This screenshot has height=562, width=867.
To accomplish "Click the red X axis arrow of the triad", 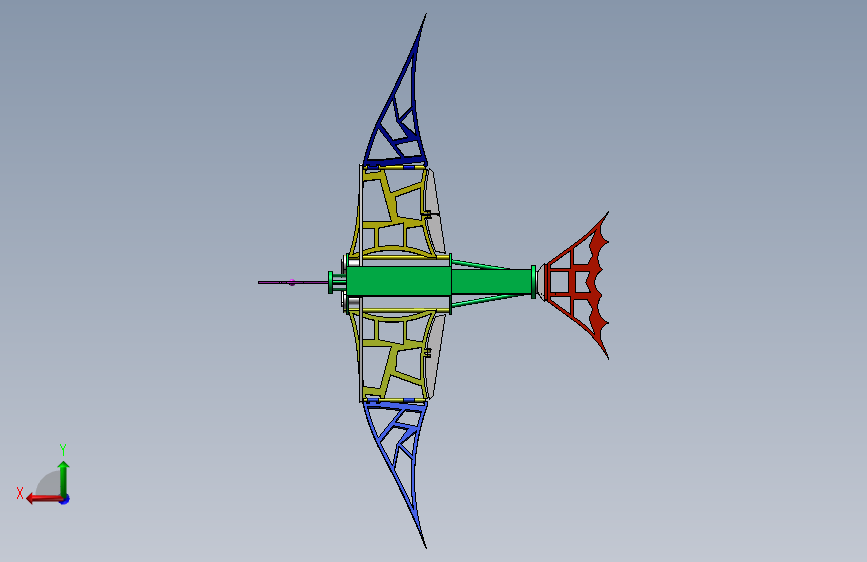I will [43, 499].
